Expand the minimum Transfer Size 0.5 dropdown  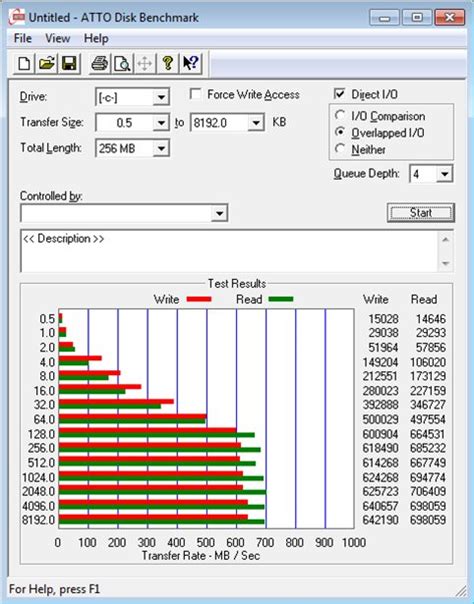coord(161,123)
